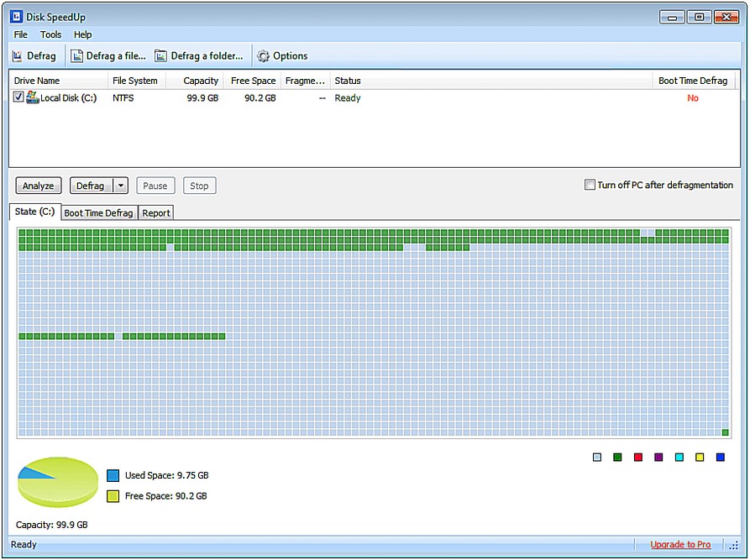This screenshot has height=560, width=750.
Task: Sort by the Drive Name column header
Action: pos(58,81)
